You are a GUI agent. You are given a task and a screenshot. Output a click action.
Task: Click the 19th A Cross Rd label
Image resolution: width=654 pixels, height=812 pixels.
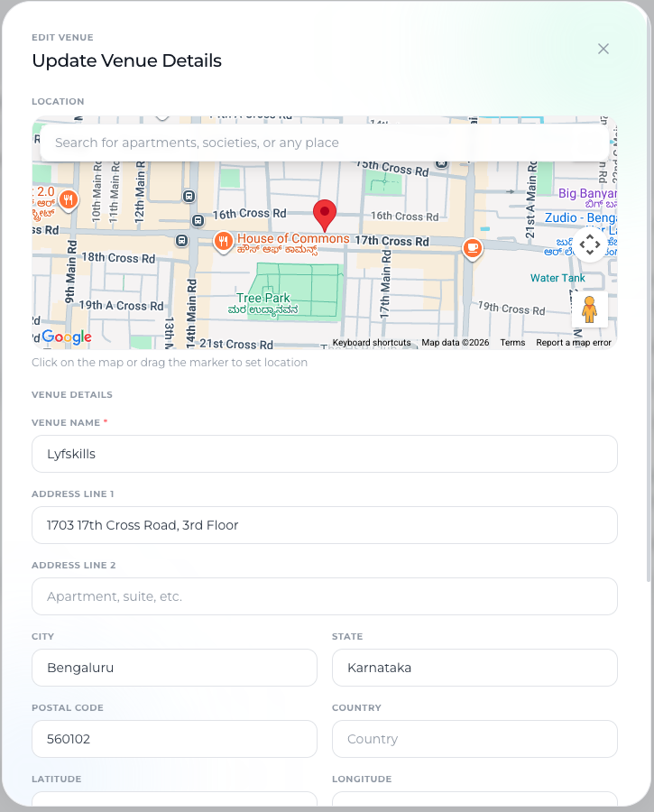(121, 306)
